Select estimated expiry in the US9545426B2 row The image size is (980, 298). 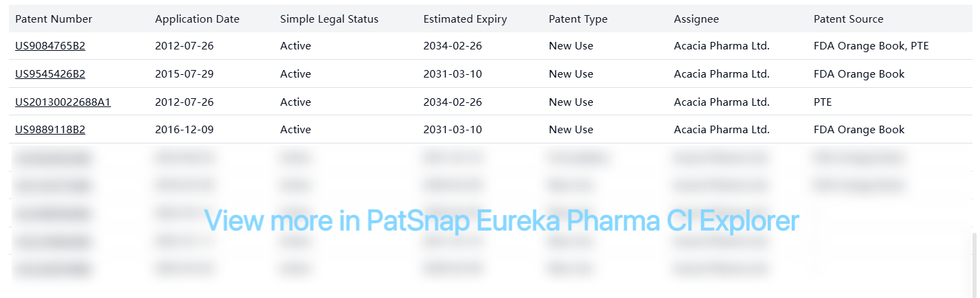(453, 74)
